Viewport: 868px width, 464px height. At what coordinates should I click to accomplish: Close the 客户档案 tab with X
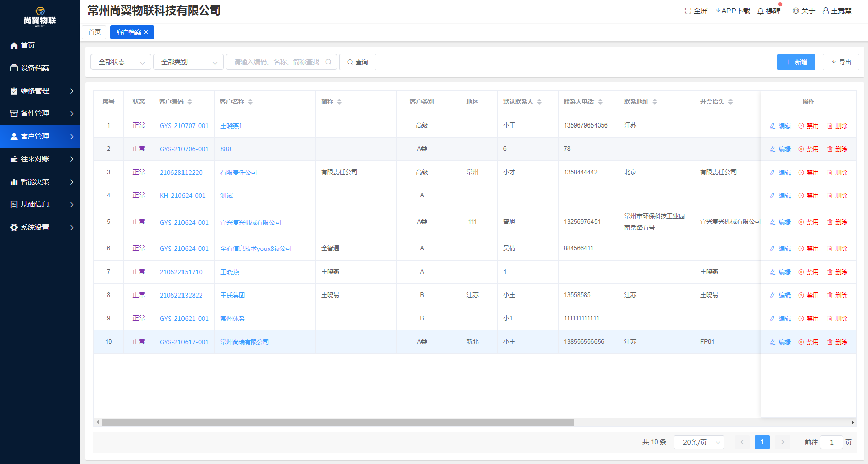(x=146, y=32)
